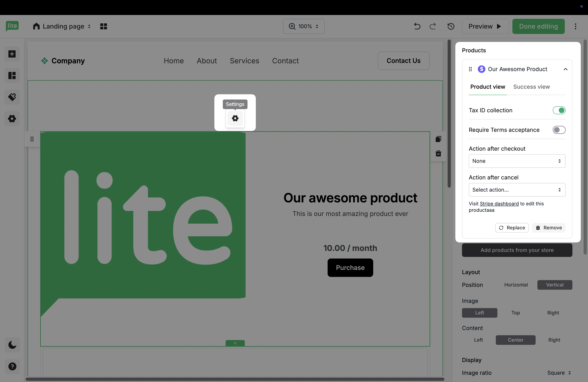The height and width of the screenshot is (382, 588).
Task: Click the zoom magnifier icon
Action: [x=292, y=26]
